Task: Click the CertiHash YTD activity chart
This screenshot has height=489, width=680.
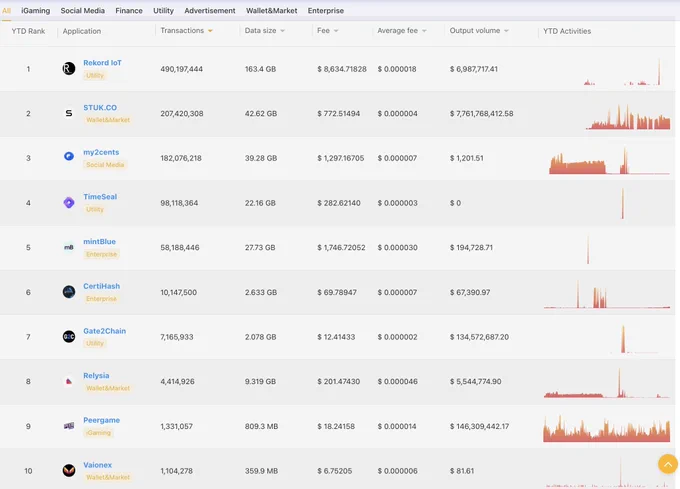Action: (x=607, y=294)
